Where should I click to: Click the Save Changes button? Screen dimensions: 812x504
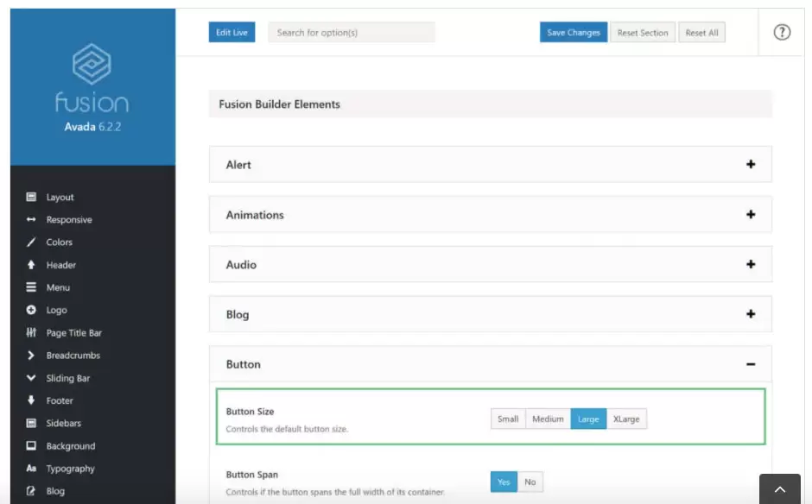click(x=574, y=32)
